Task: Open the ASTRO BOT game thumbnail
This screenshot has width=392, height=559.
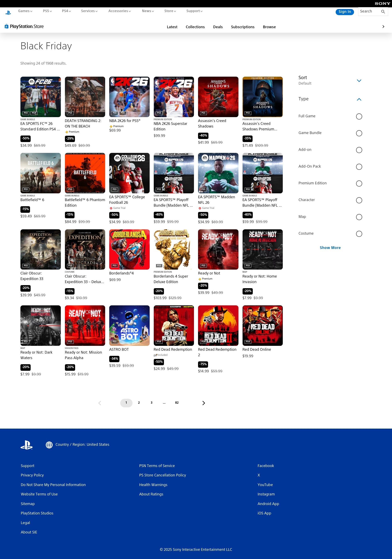Action: [x=129, y=326]
